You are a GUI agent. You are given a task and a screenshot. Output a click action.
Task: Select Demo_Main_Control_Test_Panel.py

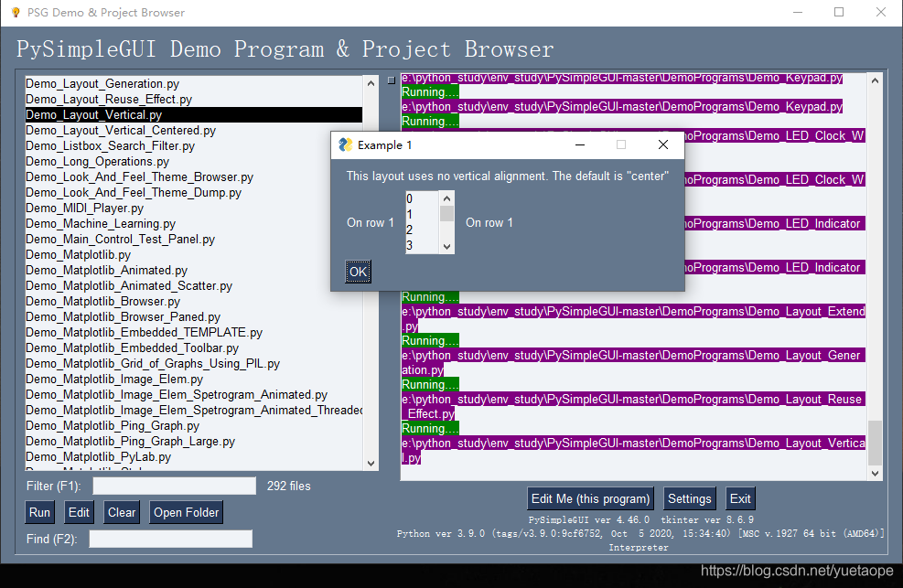[x=194, y=240]
